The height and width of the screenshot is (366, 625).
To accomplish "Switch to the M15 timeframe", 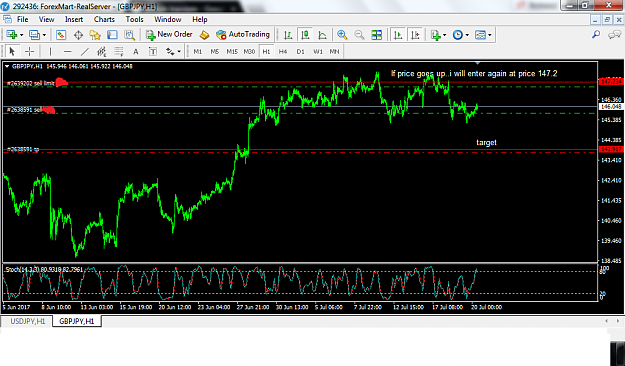I will coord(232,51).
